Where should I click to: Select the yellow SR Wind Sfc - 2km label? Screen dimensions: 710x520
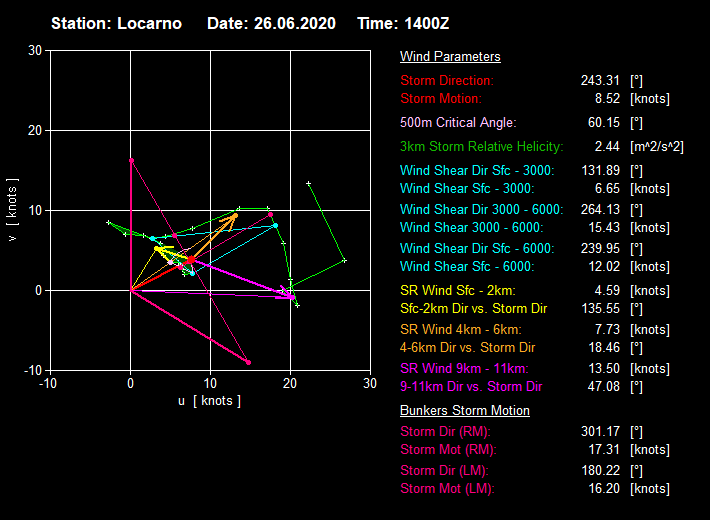pyautogui.click(x=463, y=291)
